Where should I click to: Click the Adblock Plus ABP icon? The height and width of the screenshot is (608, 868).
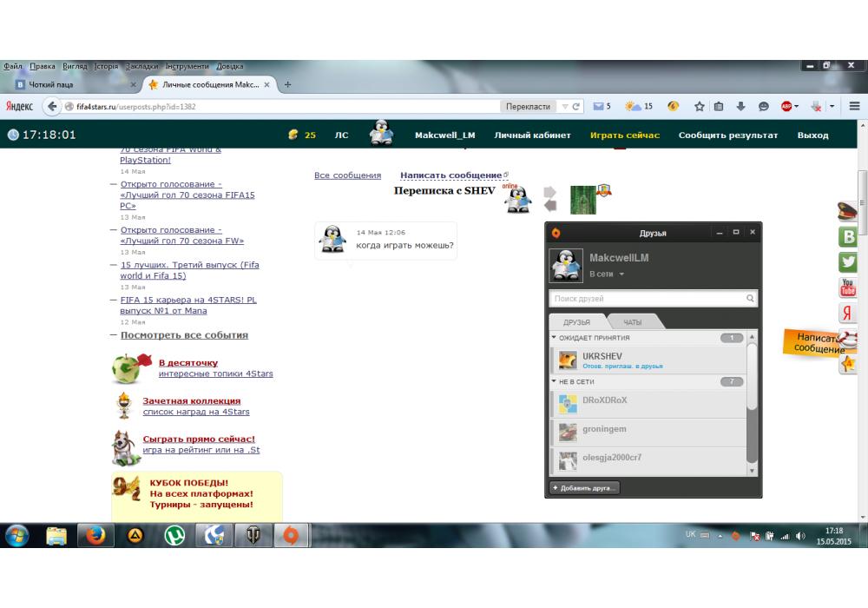pyautogui.click(x=786, y=106)
